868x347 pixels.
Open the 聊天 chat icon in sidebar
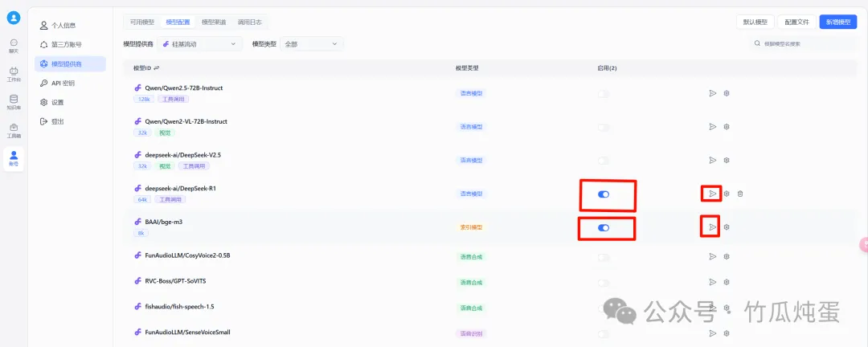click(14, 46)
